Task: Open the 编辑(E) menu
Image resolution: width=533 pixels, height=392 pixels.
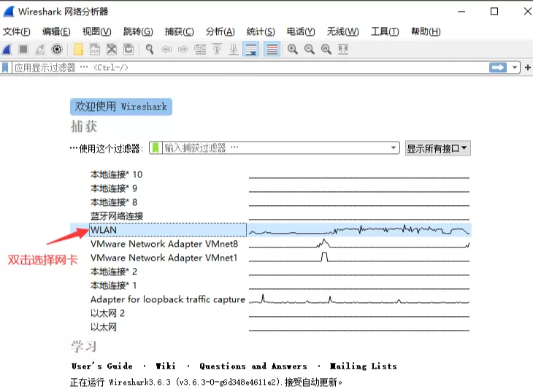Action: (x=56, y=31)
